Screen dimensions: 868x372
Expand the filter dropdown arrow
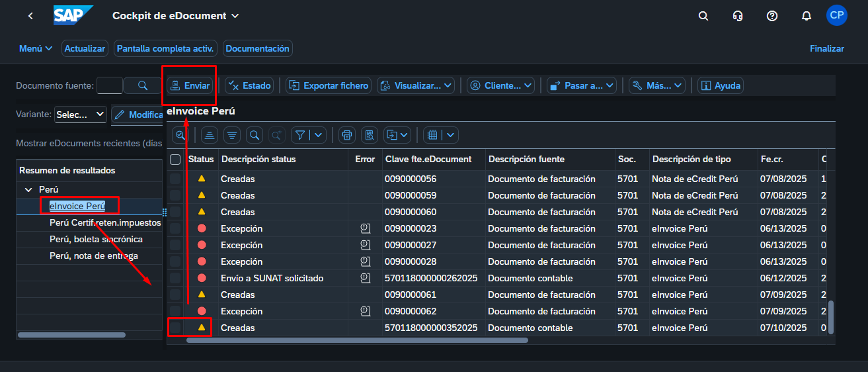[319, 135]
